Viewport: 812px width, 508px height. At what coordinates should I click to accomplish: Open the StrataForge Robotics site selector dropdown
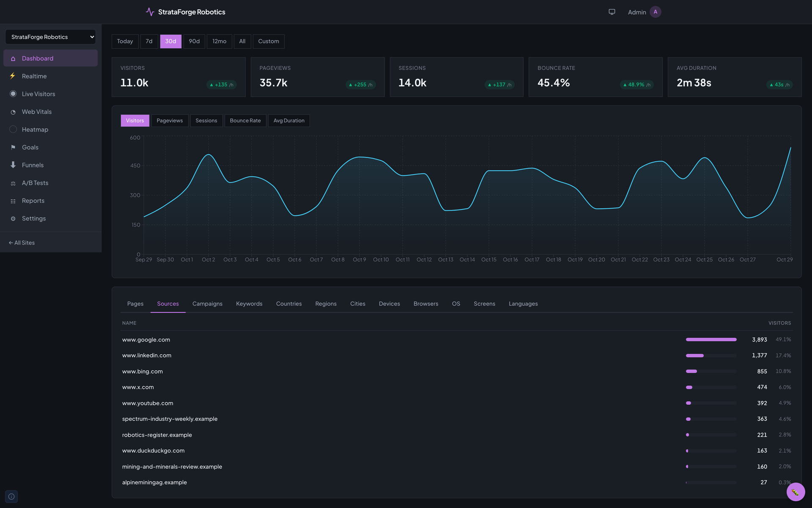(x=50, y=37)
